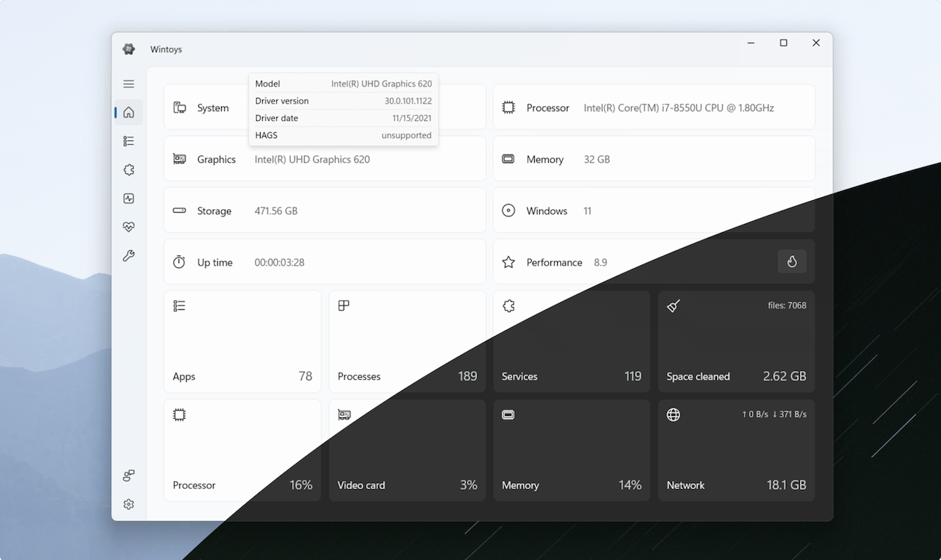Open the Services tile showing 119
Image resolution: width=941 pixels, height=560 pixels.
pos(571,342)
